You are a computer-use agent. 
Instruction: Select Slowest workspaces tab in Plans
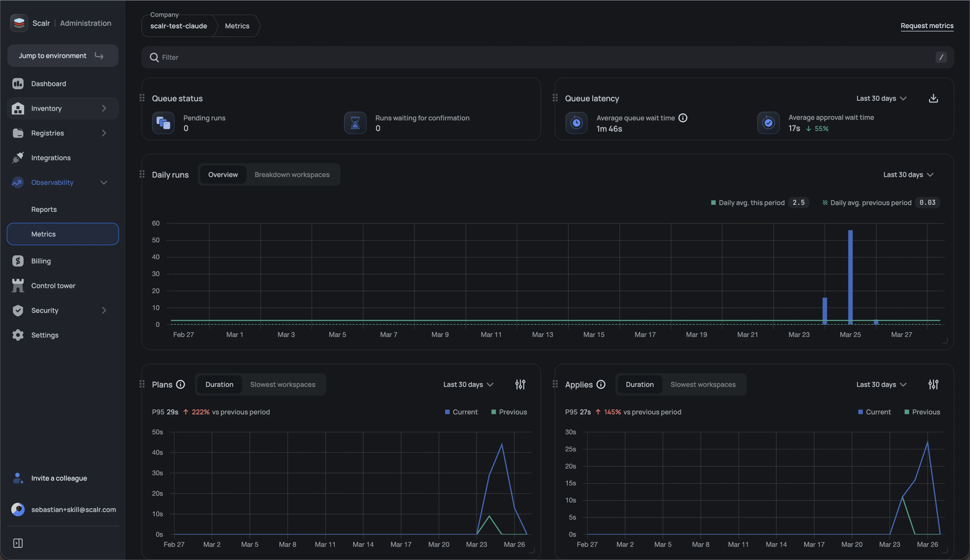point(283,384)
